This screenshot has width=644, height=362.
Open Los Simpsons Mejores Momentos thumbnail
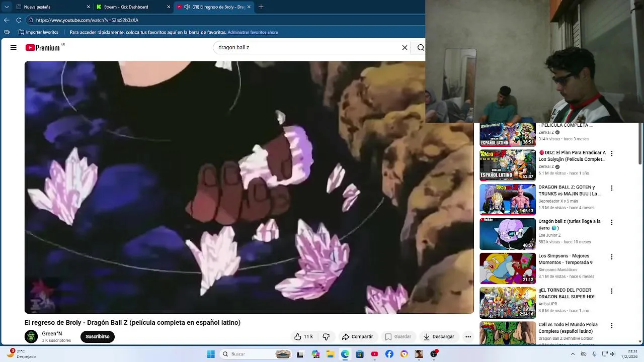[508, 268]
